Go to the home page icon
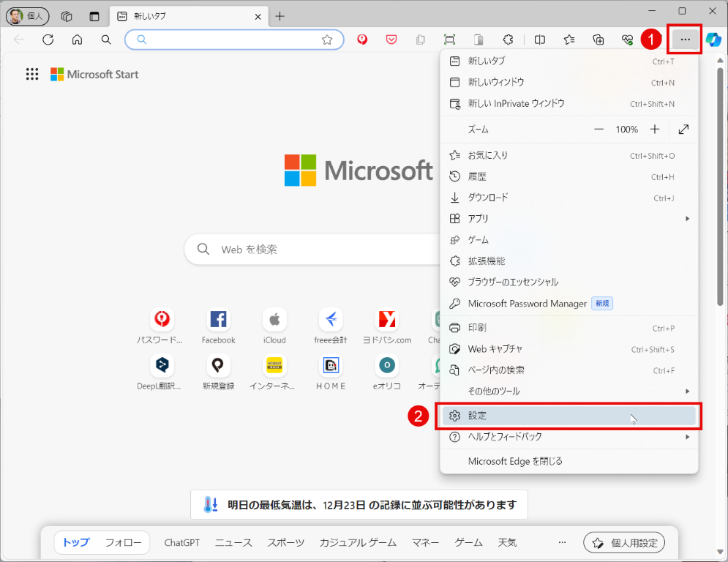The height and width of the screenshot is (562, 728). click(77, 40)
